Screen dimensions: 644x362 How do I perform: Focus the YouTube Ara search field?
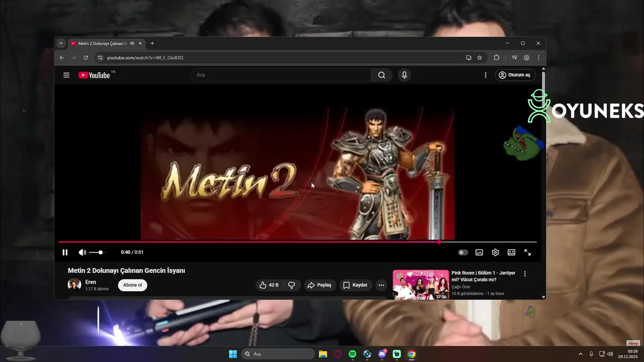click(x=281, y=75)
